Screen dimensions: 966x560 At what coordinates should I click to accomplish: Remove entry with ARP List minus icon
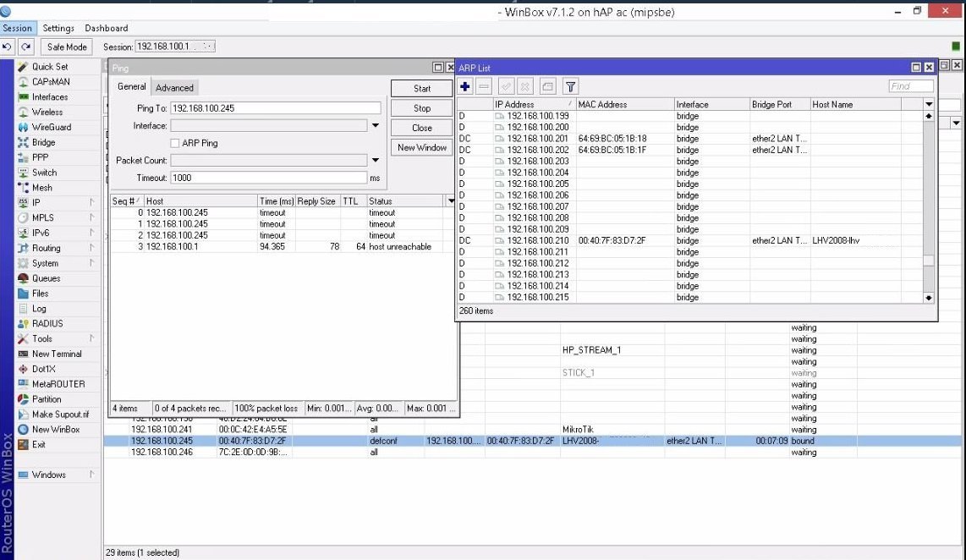[x=484, y=87]
